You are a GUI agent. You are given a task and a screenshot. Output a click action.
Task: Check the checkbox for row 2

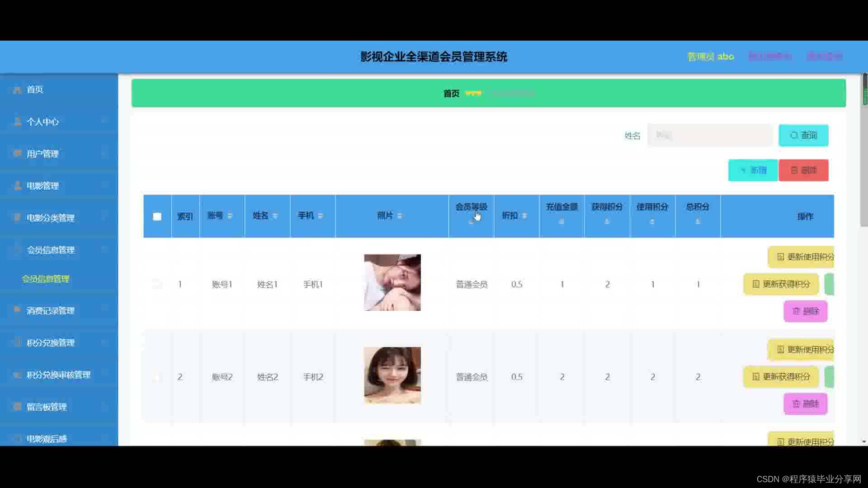(x=157, y=377)
